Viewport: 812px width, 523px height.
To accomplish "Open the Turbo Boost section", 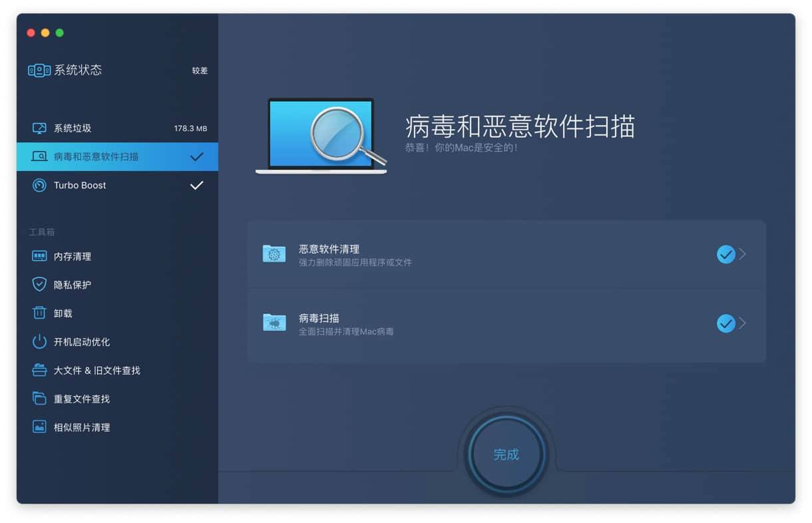I will tap(117, 186).
